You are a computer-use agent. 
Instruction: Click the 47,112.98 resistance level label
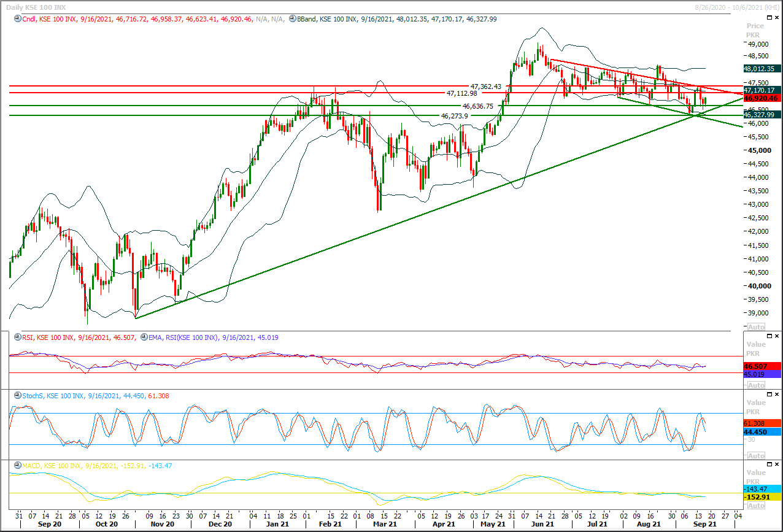point(461,93)
